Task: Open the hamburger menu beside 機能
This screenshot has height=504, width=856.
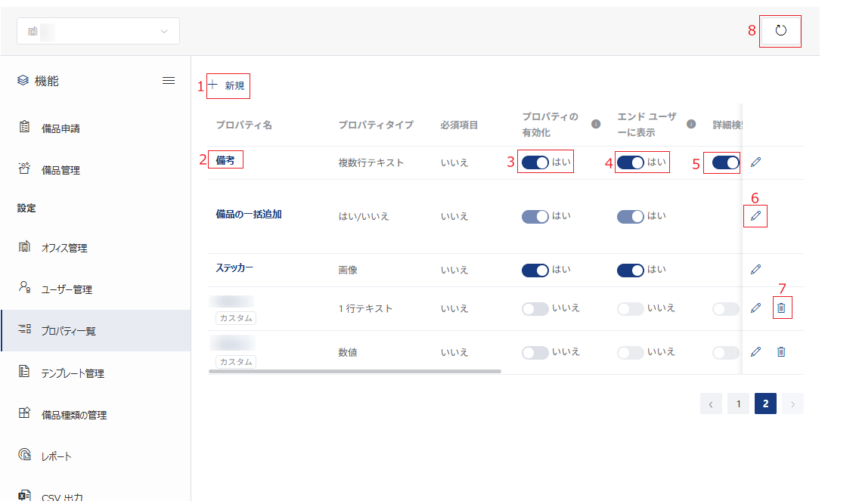Action: tap(169, 81)
